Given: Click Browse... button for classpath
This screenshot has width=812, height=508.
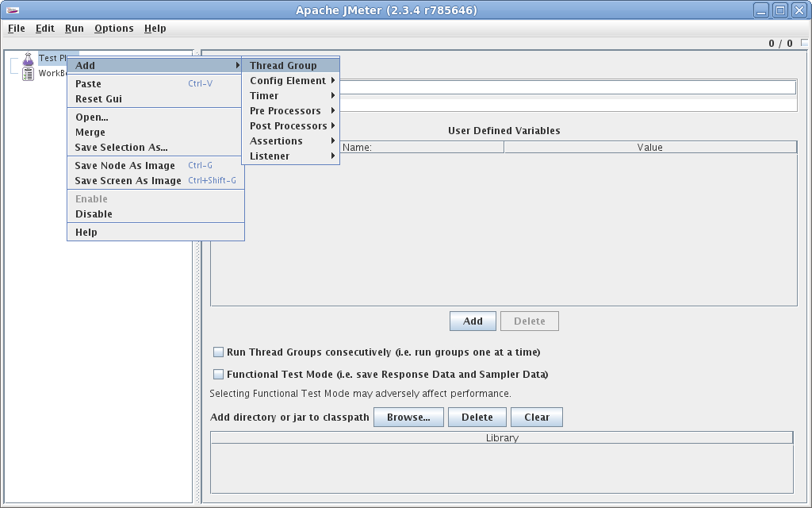Looking at the screenshot, I should point(408,418).
